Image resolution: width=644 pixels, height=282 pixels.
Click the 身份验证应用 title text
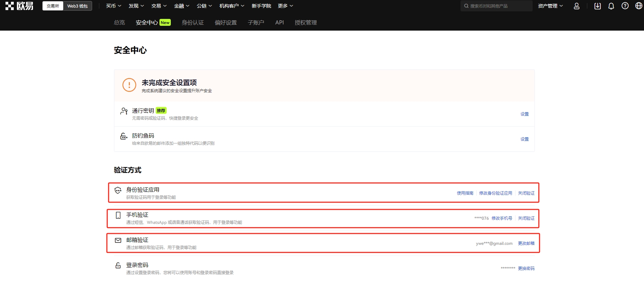[x=143, y=190]
